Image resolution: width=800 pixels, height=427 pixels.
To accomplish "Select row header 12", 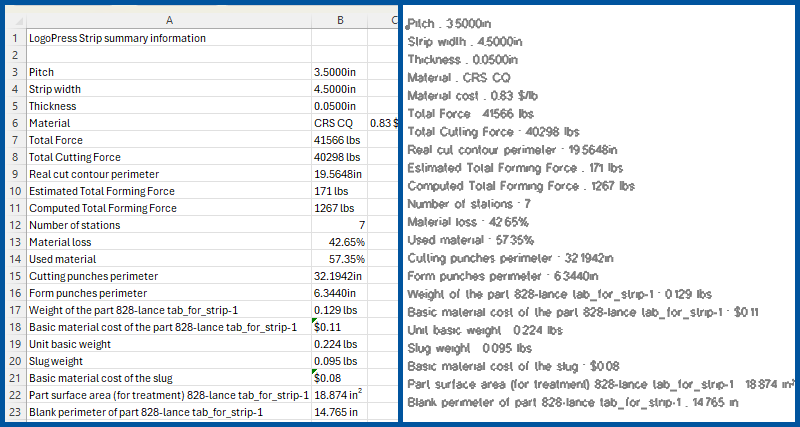I will [x=16, y=225].
